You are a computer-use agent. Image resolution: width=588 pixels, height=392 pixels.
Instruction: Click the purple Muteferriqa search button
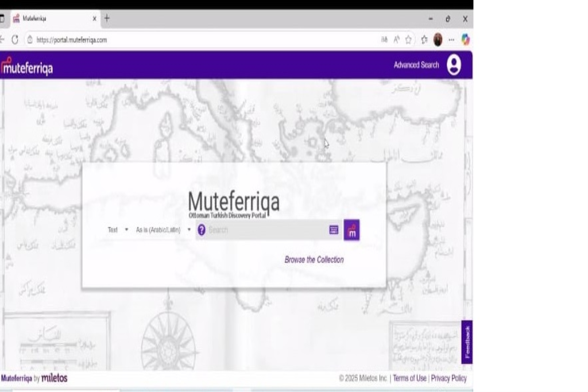351,230
